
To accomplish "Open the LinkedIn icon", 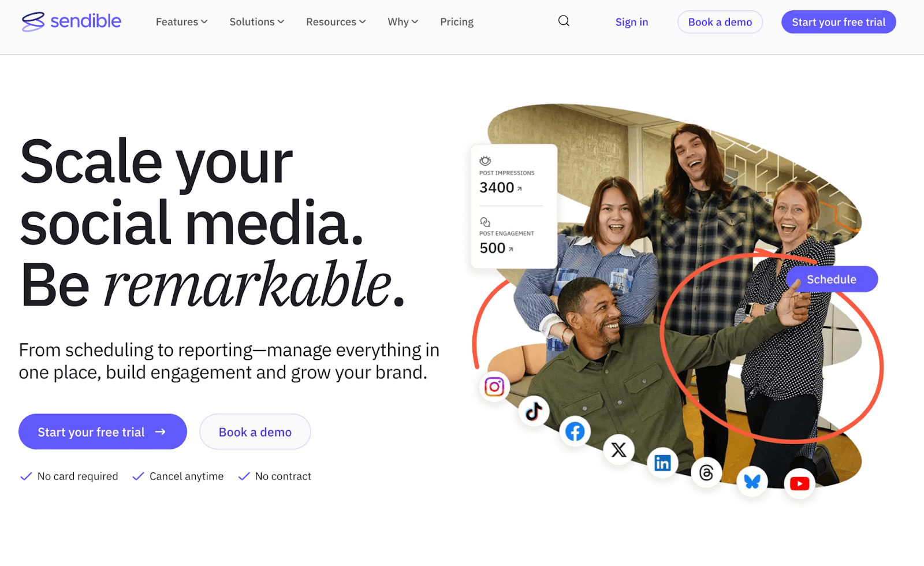I will click(662, 463).
